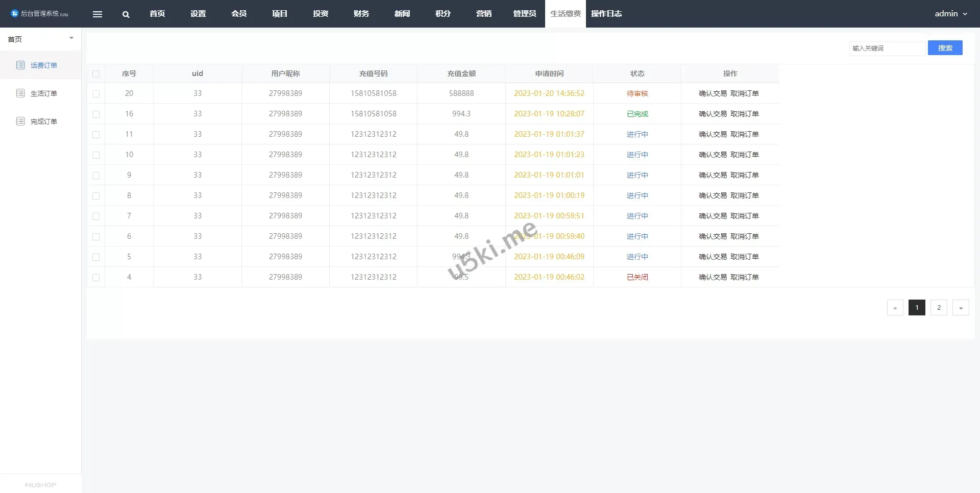Select the checkbox for order number 4
Image resolution: width=980 pixels, height=493 pixels.
[96, 278]
